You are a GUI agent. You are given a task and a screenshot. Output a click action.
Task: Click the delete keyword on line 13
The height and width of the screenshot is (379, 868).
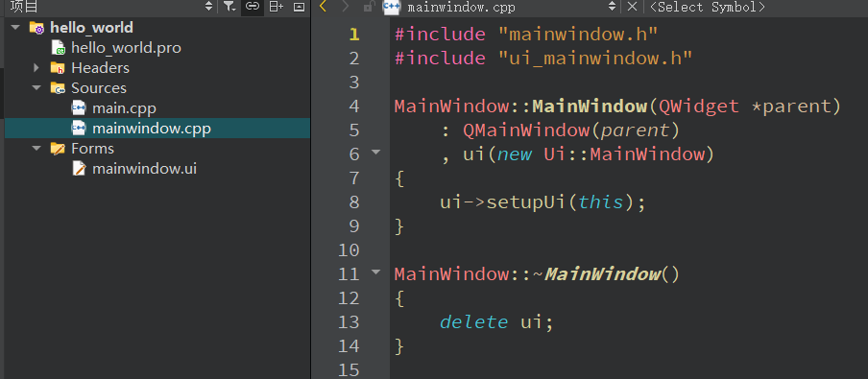coord(474,322)
